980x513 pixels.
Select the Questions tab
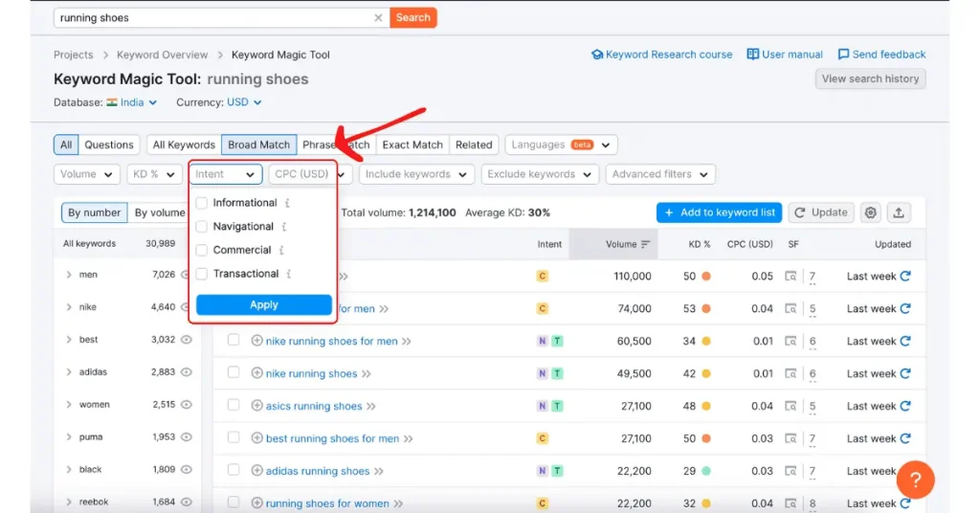(x=109, y=145)
